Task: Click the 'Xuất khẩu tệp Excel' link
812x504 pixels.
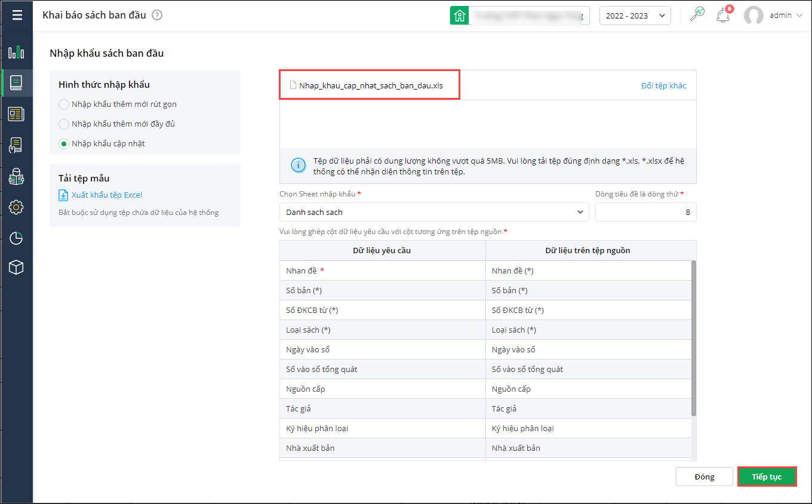Action: coord(106,195)
